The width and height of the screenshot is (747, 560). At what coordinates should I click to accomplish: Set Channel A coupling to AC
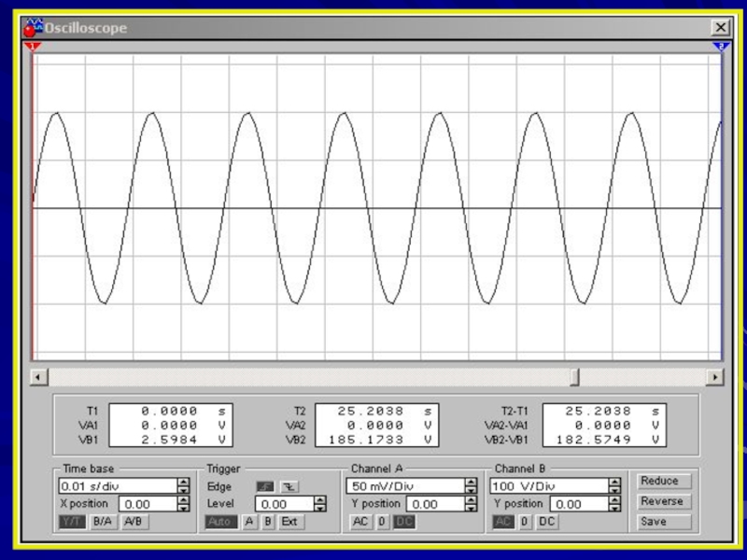coord(359,522)
